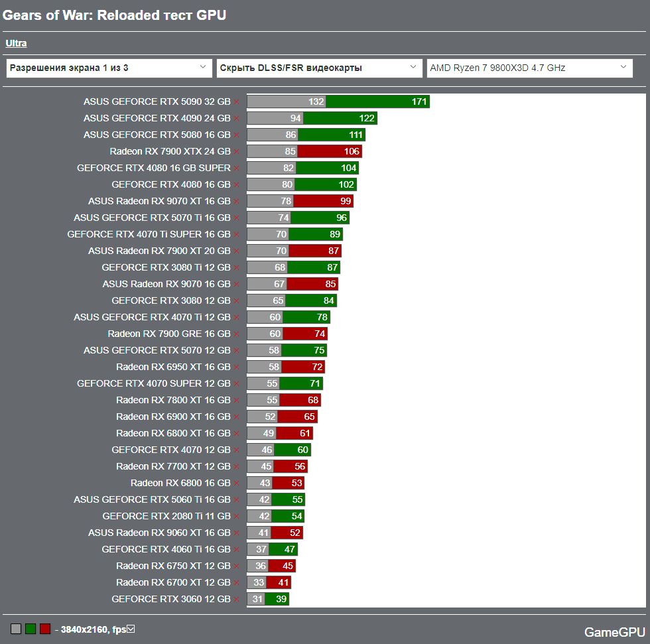The image size is (650, 644).
Task: Click the 132 minimum fps value for RTX 5090
Action: pyautogui.click(x=316, y=101)
